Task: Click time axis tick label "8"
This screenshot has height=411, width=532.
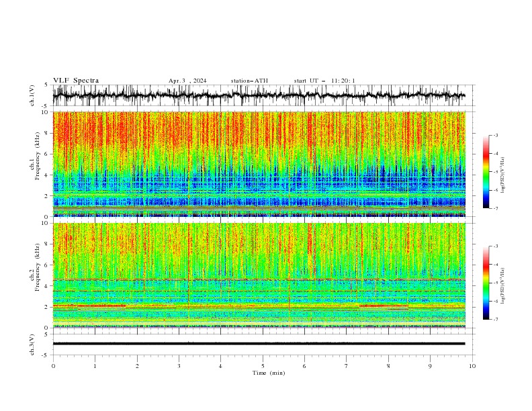Action: [x=388, y=366]
